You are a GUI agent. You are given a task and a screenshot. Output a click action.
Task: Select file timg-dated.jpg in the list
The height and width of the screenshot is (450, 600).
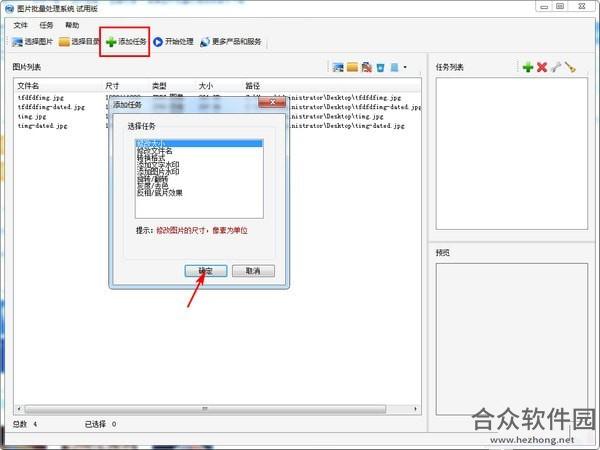pos(42,126)
